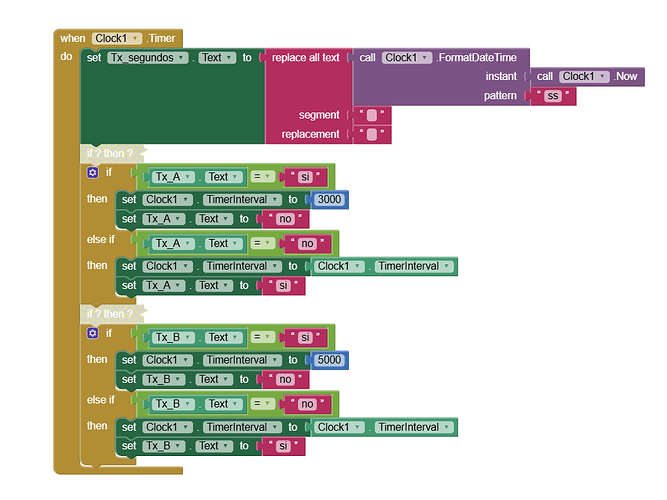
Task: Select the 3000 number block
Action: click(x=330, y=200)
